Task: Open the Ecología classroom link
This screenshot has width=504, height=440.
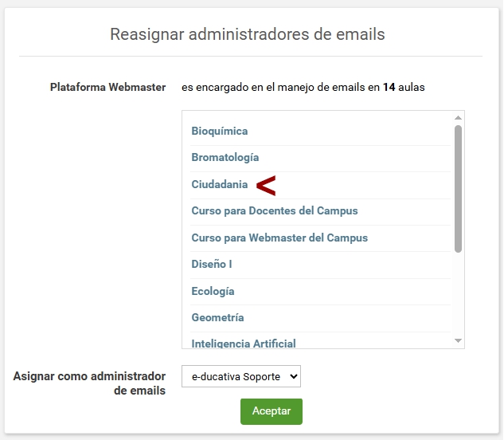Action: pos(213,291)
